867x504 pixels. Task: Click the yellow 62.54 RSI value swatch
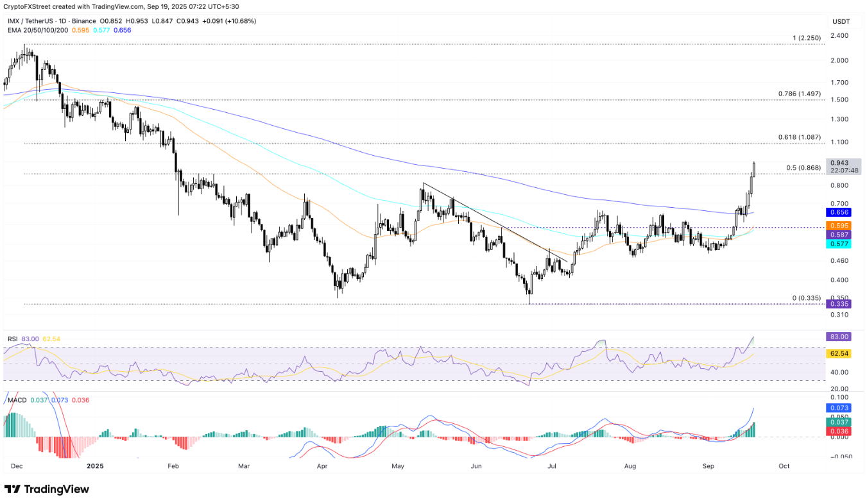839,352
